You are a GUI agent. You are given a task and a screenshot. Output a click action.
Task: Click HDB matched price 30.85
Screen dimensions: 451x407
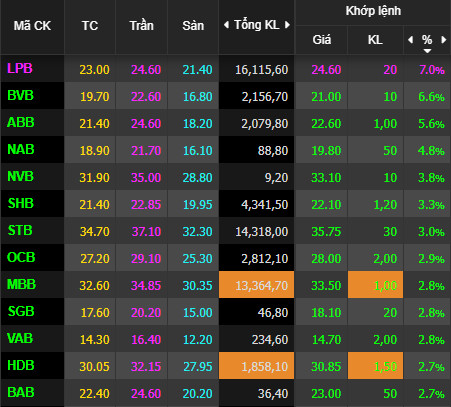[326, 367]
